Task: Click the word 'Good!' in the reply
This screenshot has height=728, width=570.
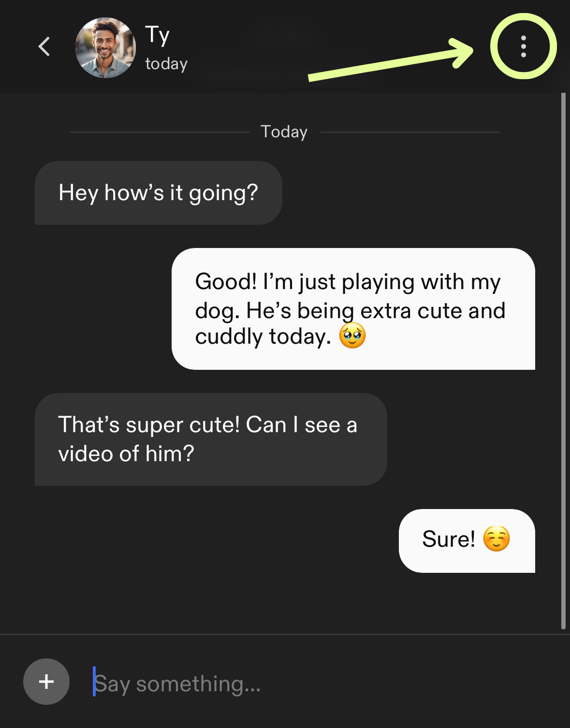Action: click(x=226, y=281)
